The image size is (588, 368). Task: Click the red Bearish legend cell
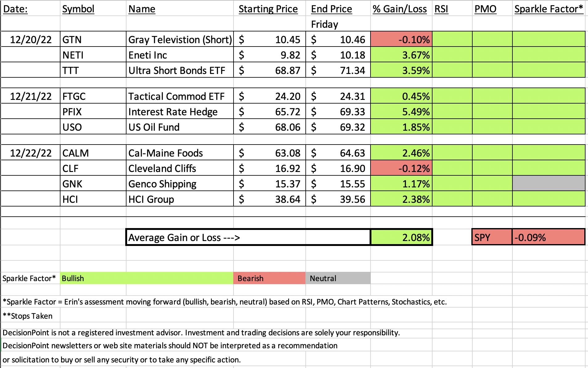(x=270, y=278)
